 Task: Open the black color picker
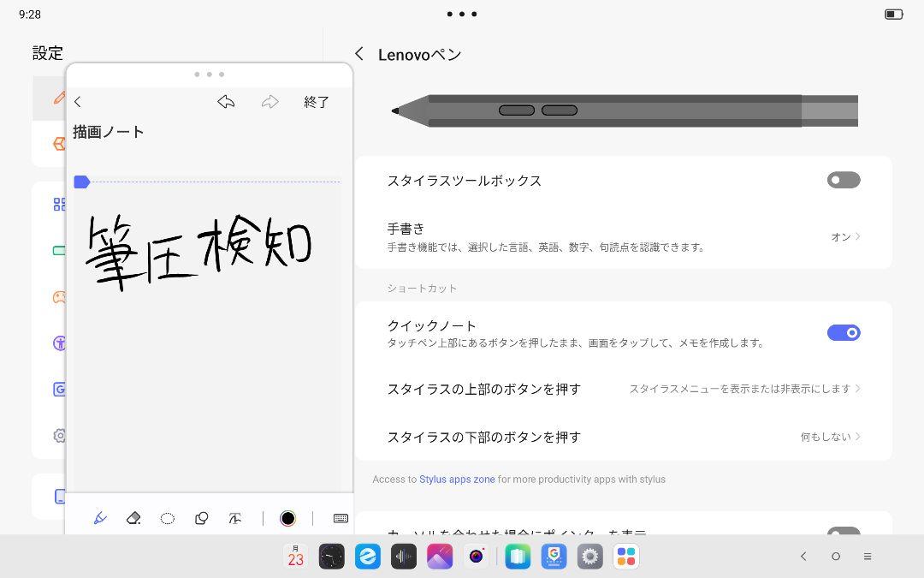coord(287,518)
